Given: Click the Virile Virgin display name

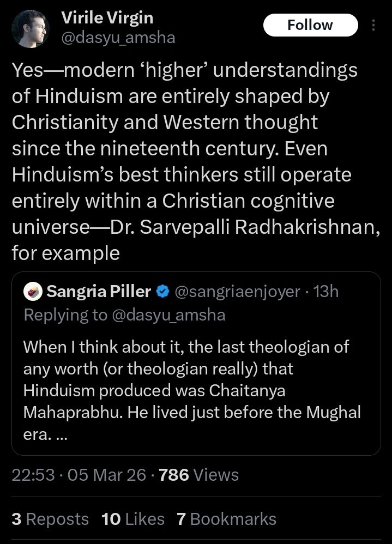Looking at the screenshot, I should [x=107, y=17].
